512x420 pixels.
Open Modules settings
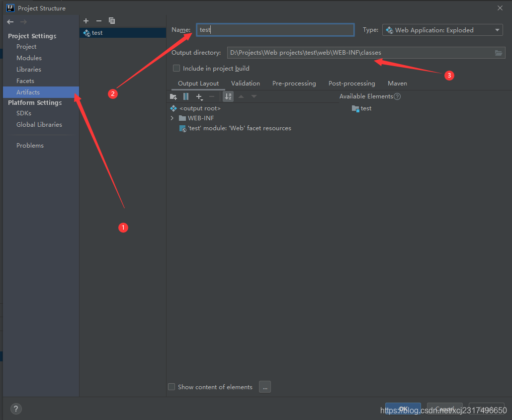[x=29, y=58]
